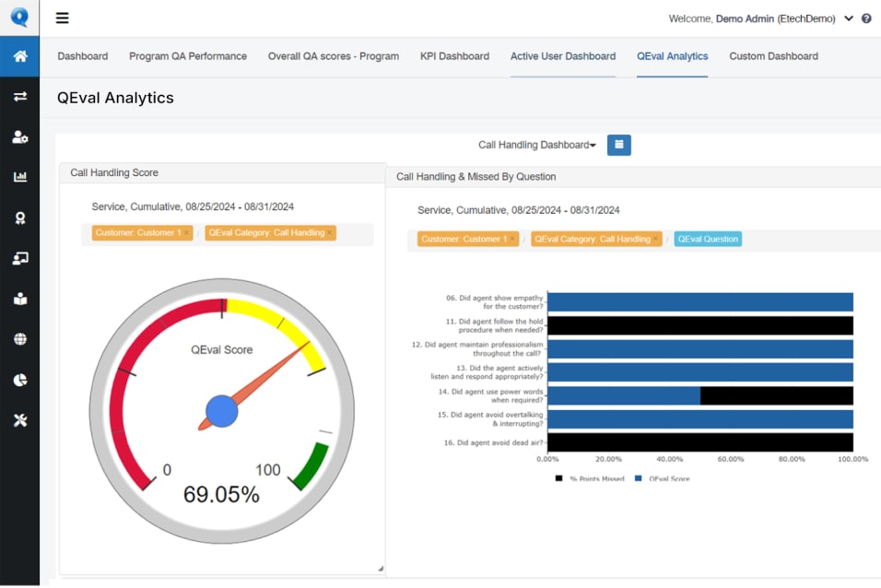
Task: Switch to the KPI Dashboard tab
Action: tap(454, 56)
